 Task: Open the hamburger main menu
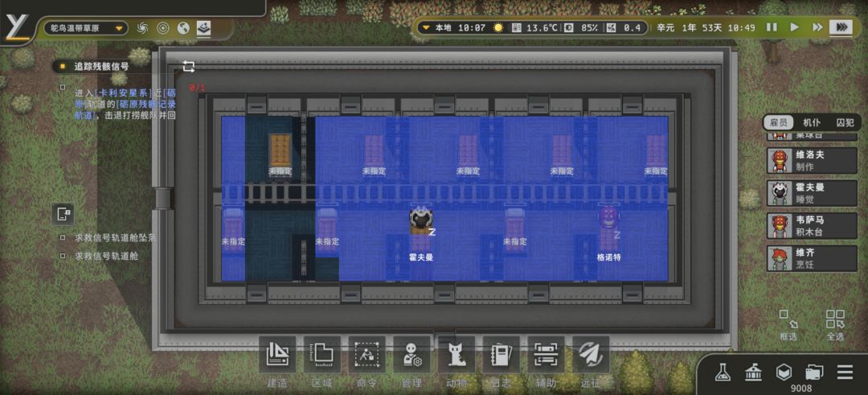click(845, 372)
